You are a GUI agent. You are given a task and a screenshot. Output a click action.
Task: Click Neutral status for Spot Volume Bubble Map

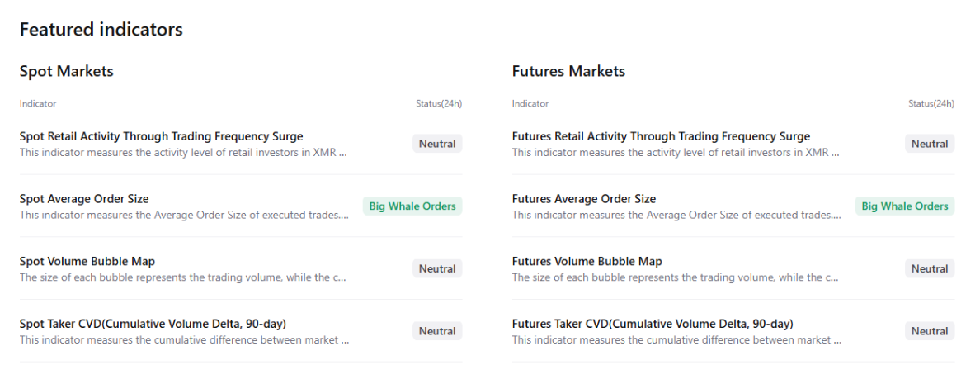coord(437,268)
